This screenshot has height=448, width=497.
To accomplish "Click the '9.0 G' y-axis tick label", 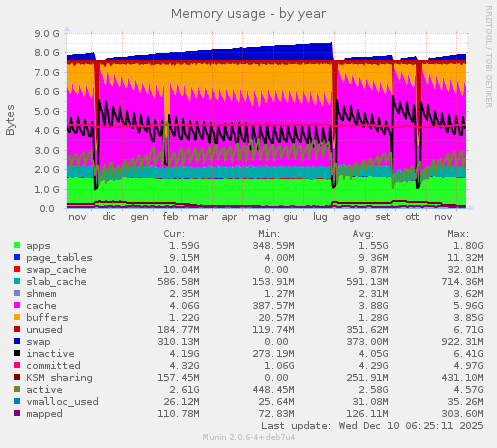I will pyautogui.click(x=47, y=33).
